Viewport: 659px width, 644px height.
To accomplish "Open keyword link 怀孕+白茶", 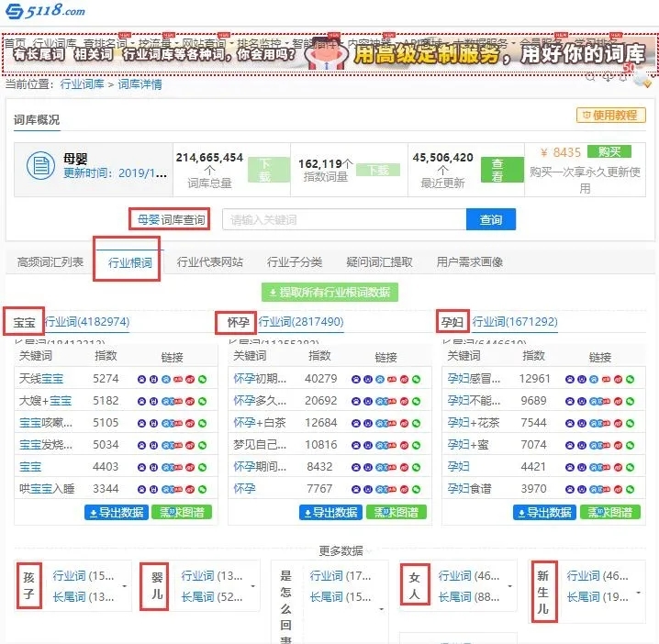I will point(260,423).
